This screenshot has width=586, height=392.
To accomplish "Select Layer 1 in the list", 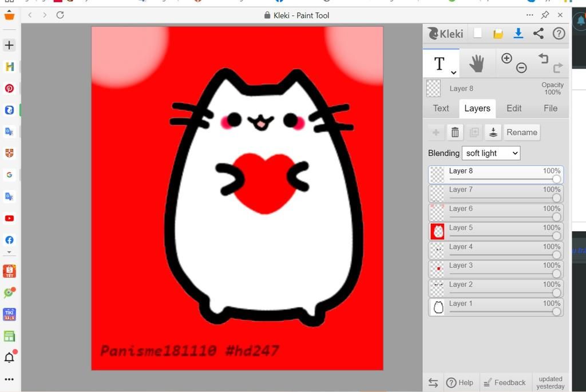I will 496,307.
